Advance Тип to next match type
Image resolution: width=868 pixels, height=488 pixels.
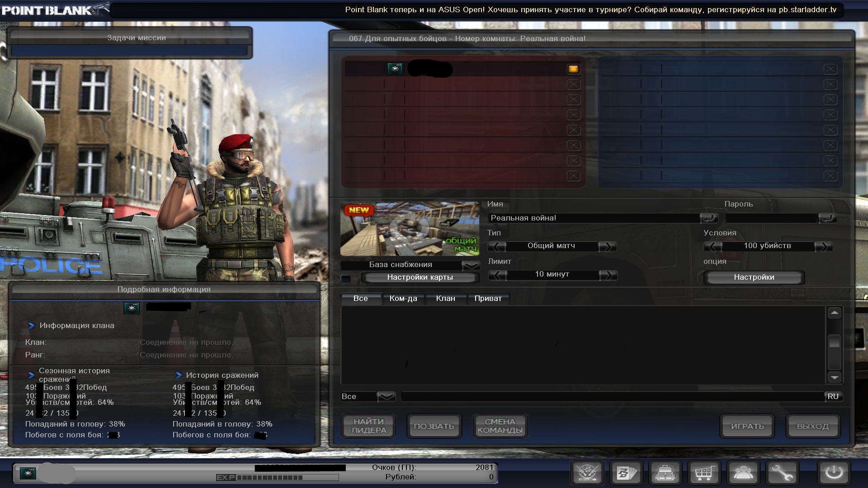[x=607, y=246]
